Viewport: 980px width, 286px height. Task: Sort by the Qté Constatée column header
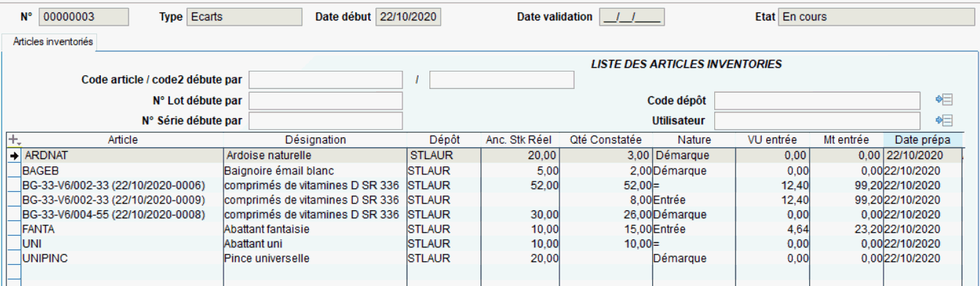pos(607,140)
